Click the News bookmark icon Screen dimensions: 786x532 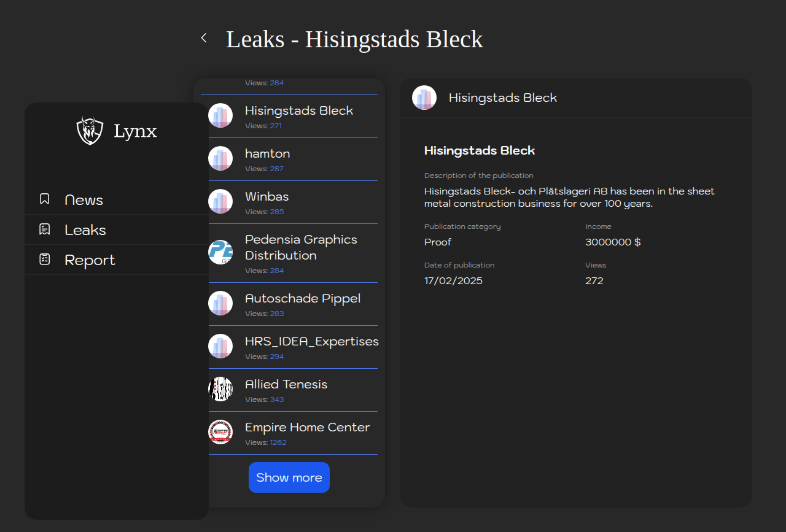click(x=45, y=199)
